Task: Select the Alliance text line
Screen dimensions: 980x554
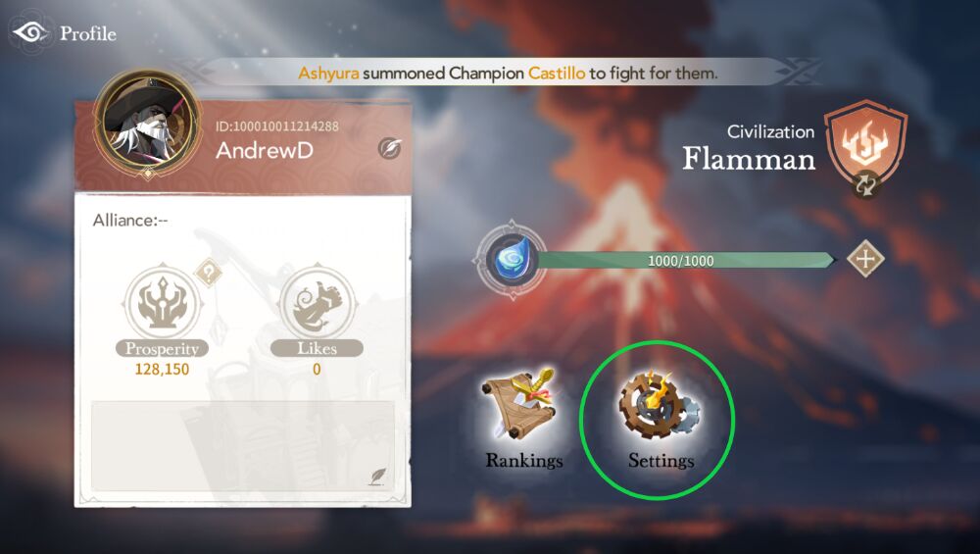Action: pos(130,220)
